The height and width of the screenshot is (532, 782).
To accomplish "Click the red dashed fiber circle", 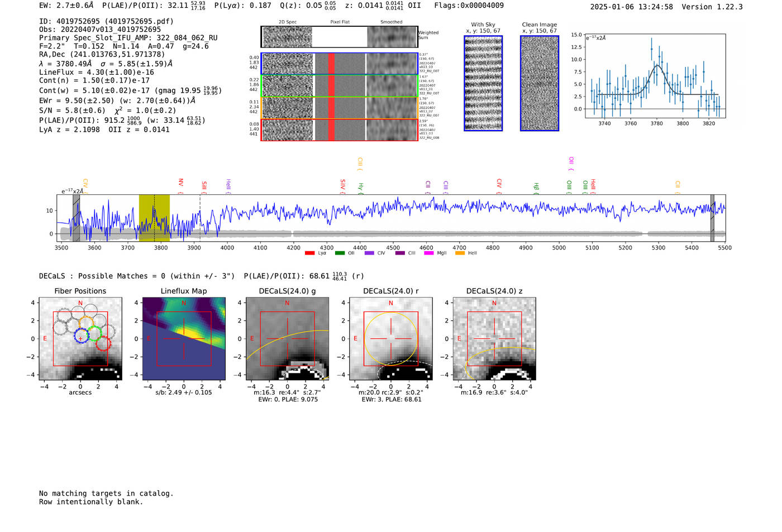I will 103,343.
